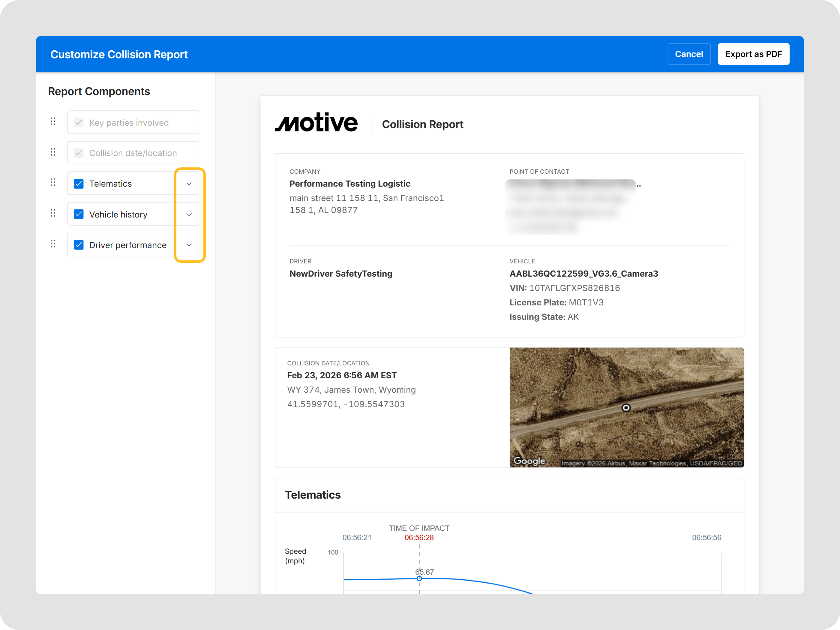This screenshot has width=840, height=630.
Task: Click the time of impact speed point
Action: pyautogui.click(x=419, y=578)
